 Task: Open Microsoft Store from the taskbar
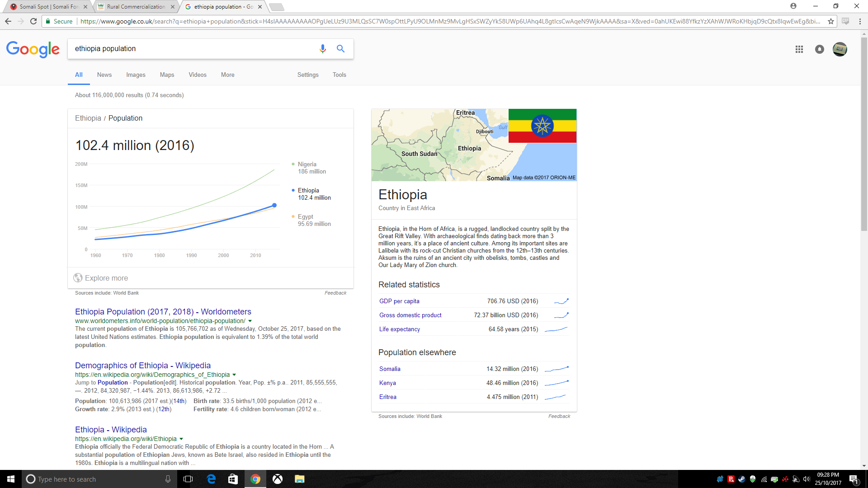click(233, 479)
